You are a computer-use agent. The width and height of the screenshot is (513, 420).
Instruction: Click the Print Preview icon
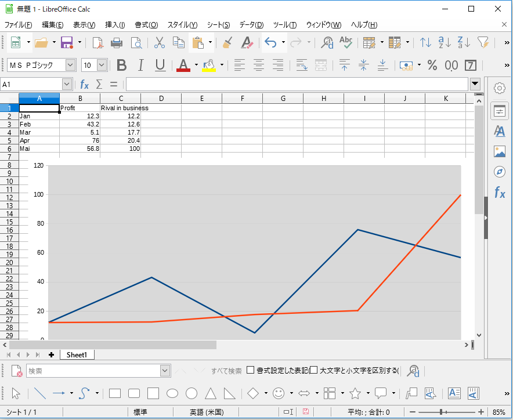137,42
